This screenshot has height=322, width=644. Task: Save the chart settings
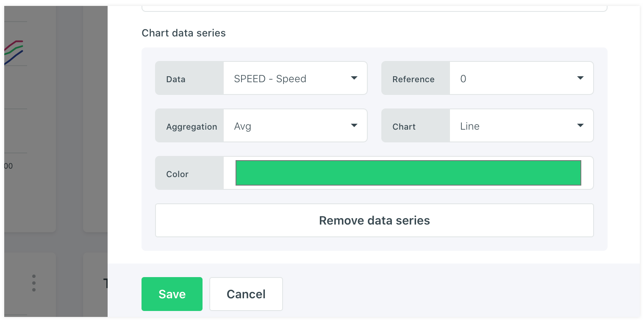172,294
